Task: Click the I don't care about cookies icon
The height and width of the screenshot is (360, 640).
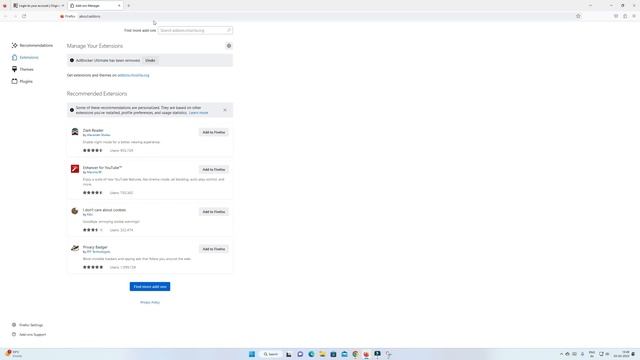Action: point(75,211)
